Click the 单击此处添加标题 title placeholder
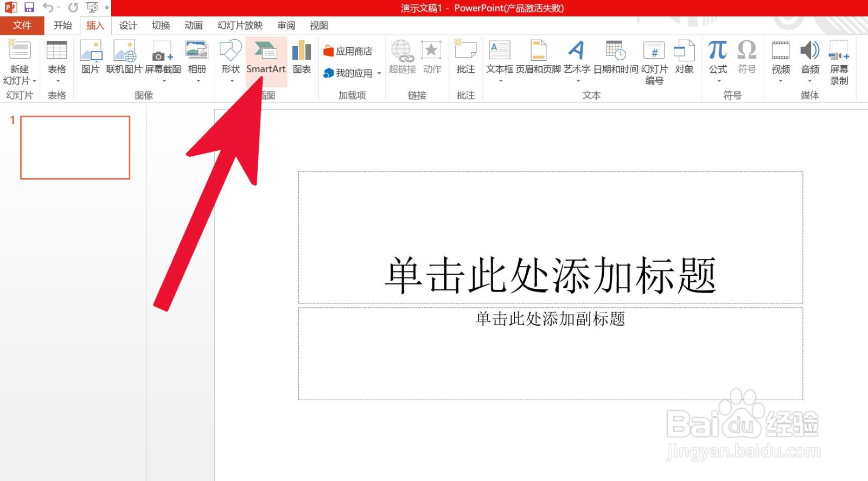 (x=551, y=238)
